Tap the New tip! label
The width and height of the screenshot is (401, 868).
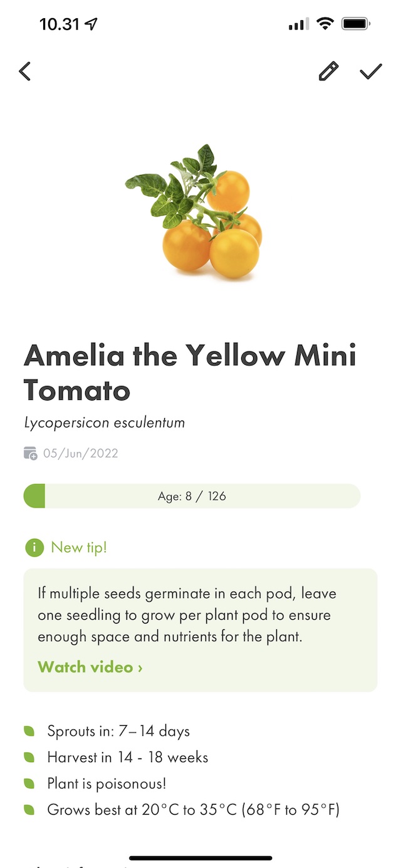coord(79,547)
